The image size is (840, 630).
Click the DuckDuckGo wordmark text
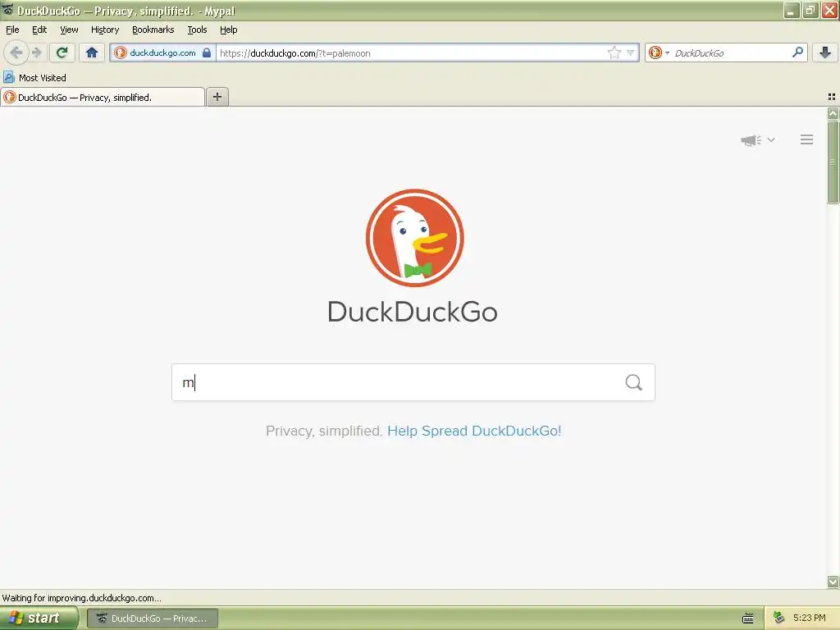coord(413,312)
